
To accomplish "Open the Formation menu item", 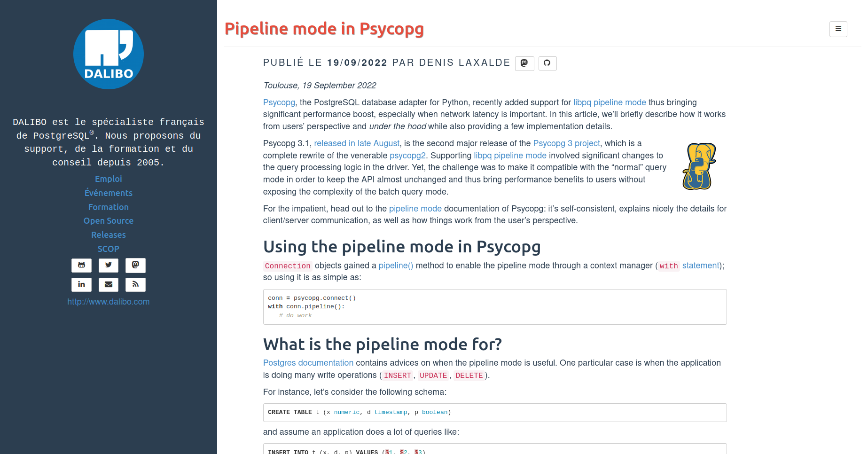I will (x=109, y=207).
